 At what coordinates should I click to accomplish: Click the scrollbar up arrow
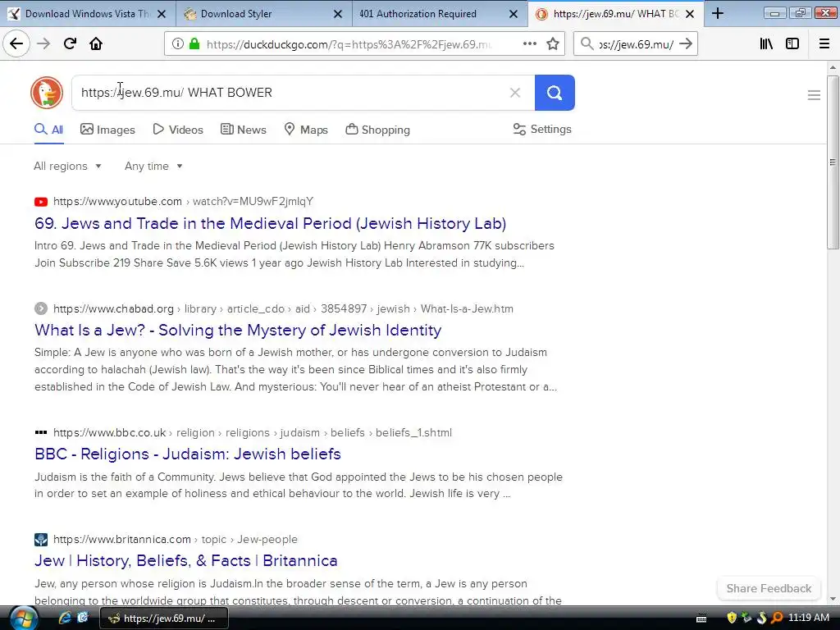click(x=833, y=67)
